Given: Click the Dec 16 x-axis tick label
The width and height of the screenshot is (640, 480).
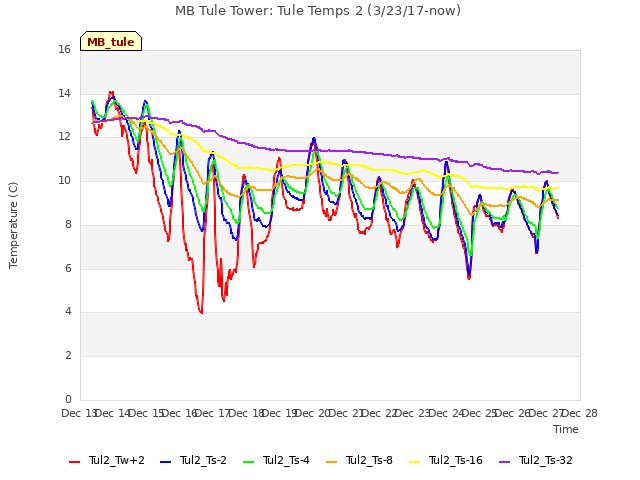Looking at the screenshot, I should pyautogui.click(x=180, y=413).
